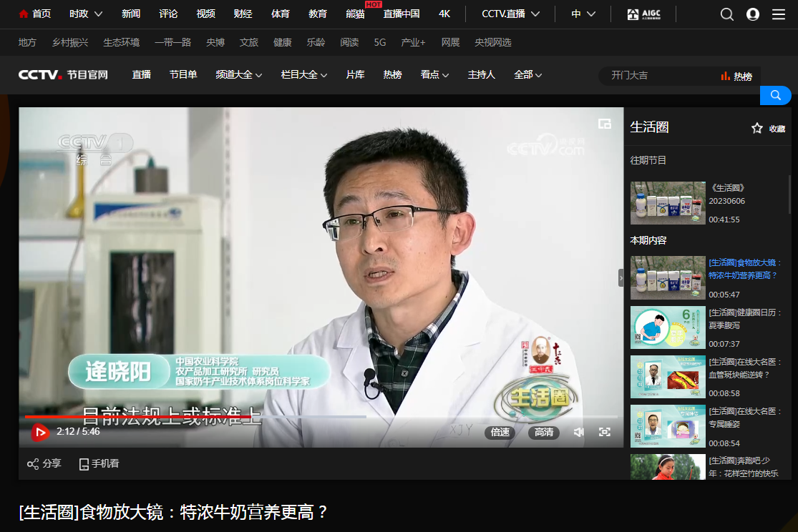Click the search input 开门大吉
This screenshot has width=798, height=532.
pyautogui.click(x=659, y=76)
